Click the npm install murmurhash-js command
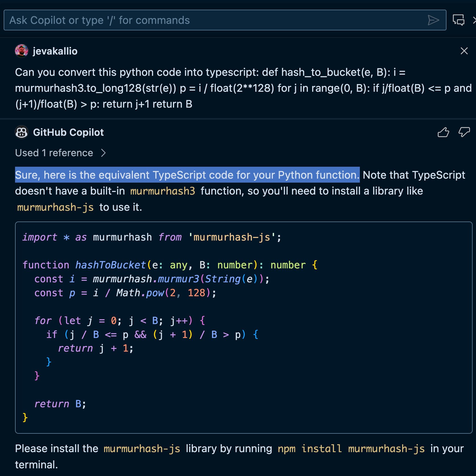The width and height of the screenshot is (476, 476). [x=351, y=449]
